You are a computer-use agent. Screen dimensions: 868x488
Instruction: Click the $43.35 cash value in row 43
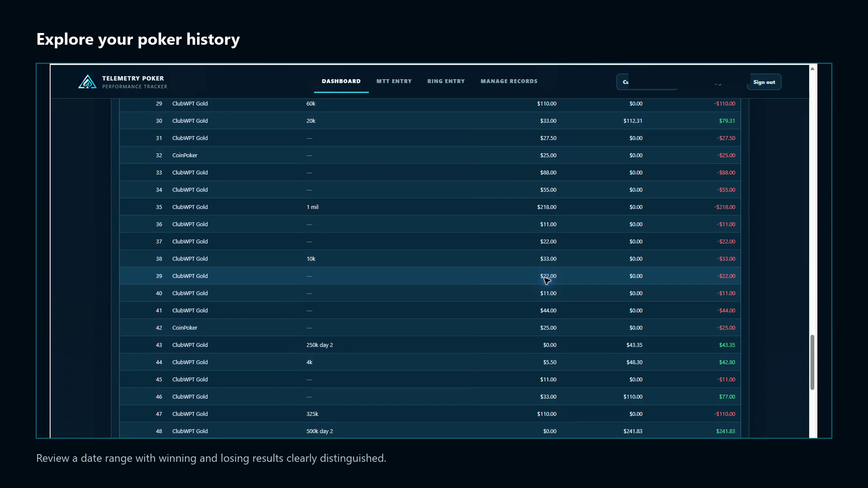(x=634, y=345)
